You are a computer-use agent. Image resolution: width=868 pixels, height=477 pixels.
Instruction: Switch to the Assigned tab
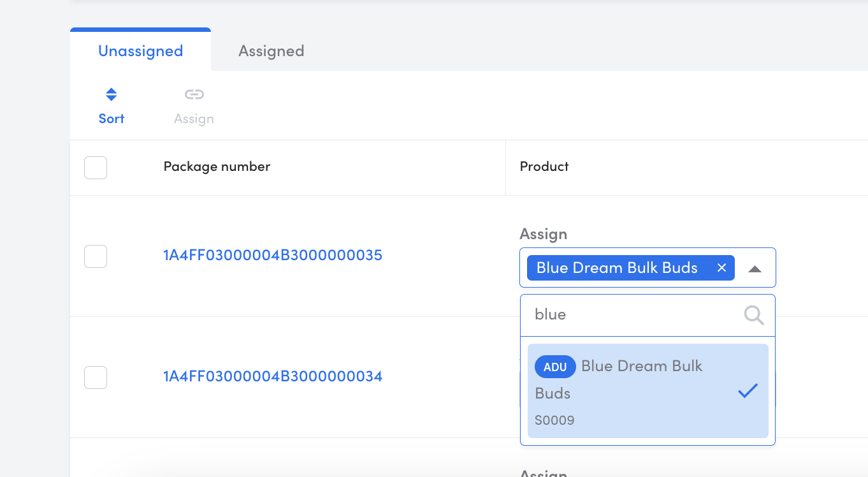coord(271,50)
